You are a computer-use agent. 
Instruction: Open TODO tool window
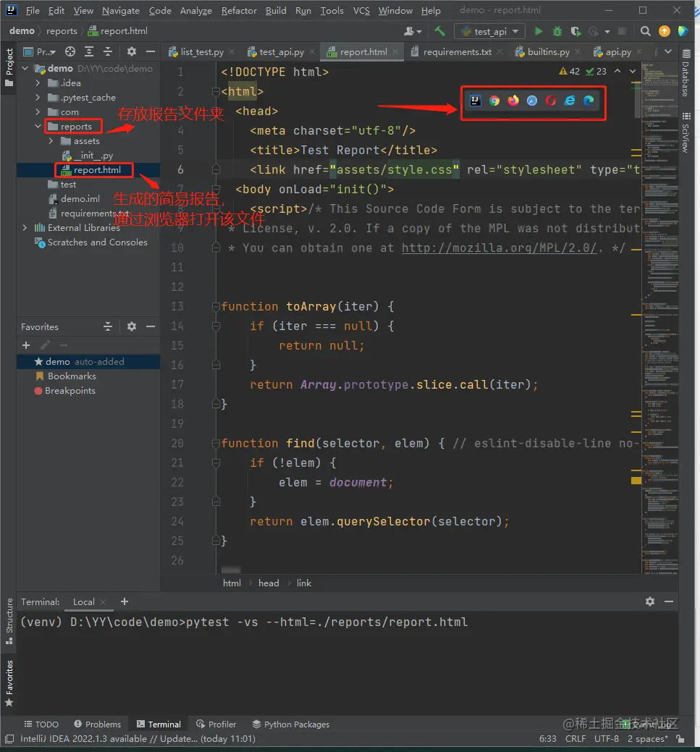[41, 724]
